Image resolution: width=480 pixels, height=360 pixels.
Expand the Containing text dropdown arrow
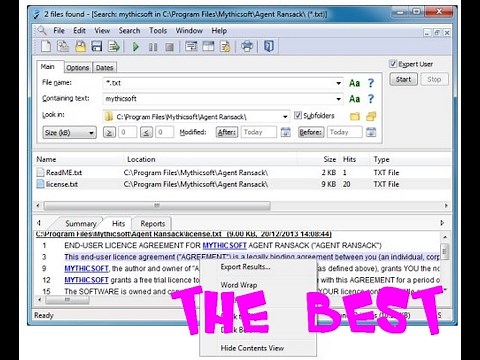point(338,99)
